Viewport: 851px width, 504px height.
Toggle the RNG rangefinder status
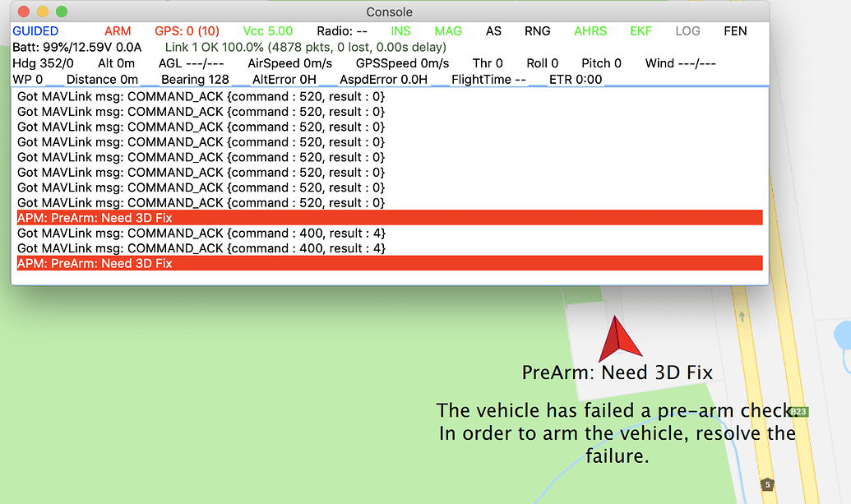tap(537, 30)
